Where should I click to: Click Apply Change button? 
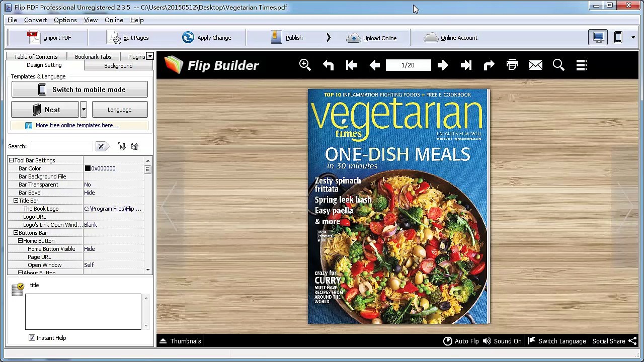tap(207, 38)
